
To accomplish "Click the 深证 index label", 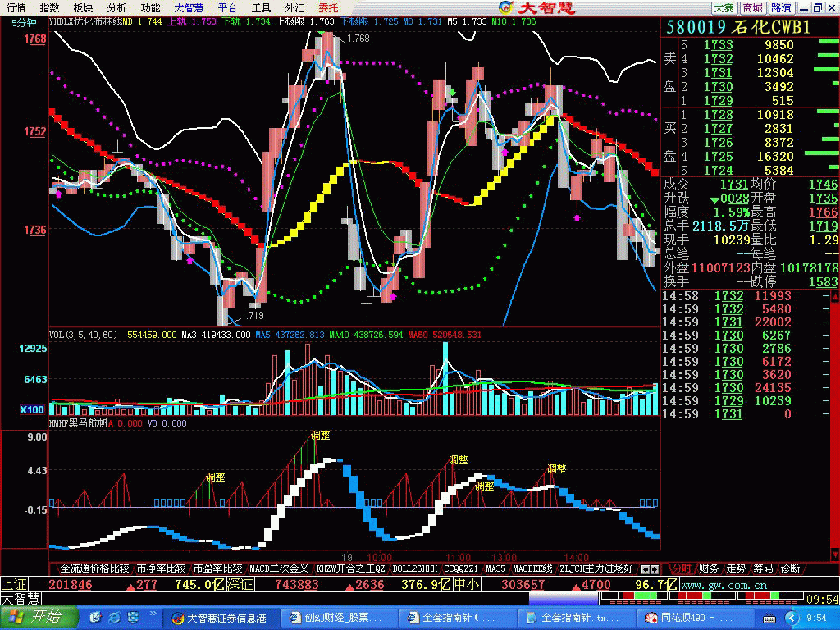I will (x=240, y=584).
